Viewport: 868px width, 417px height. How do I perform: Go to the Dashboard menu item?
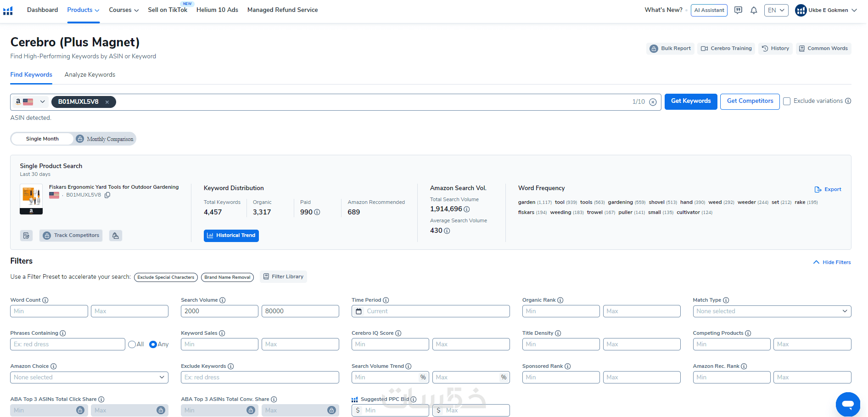(42, 10)
